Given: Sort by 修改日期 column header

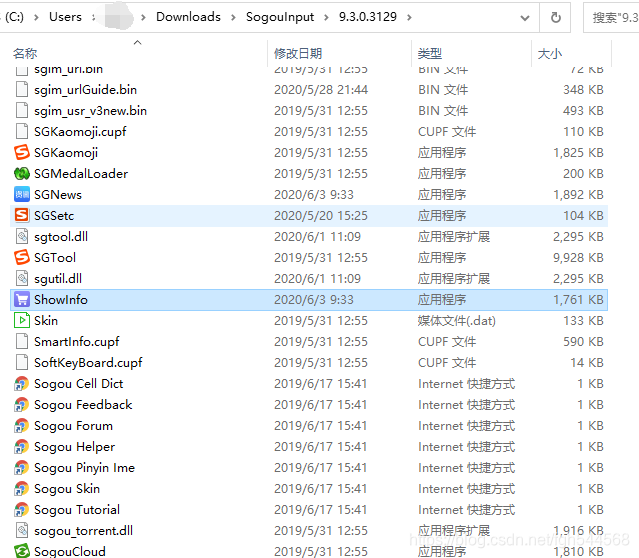Looking at the screenshot, I should coord(298,53).
